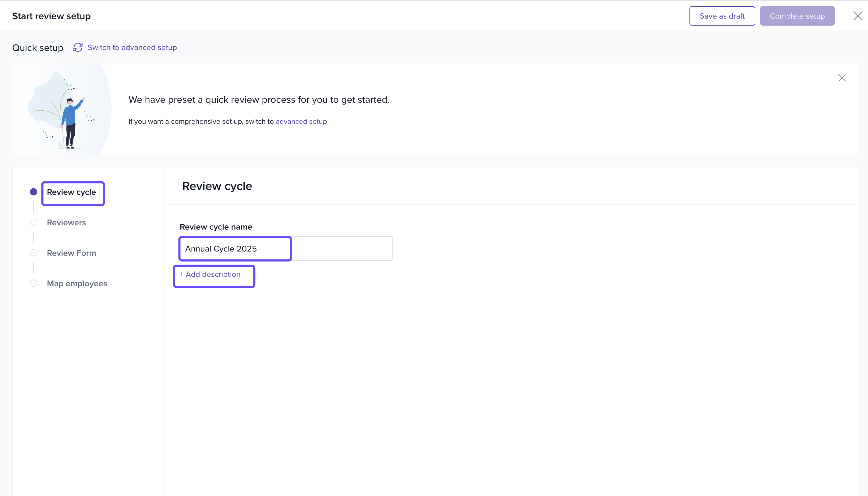Switch to advanced setup link at top

[132, 47]
